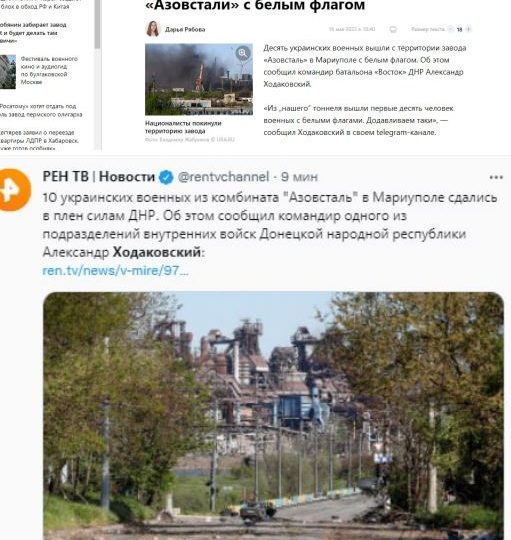This screenshot has width=511, height=540.
Task: Open the ren.tv/news/v-mire link in tweet
Action: tap(115, 271)
